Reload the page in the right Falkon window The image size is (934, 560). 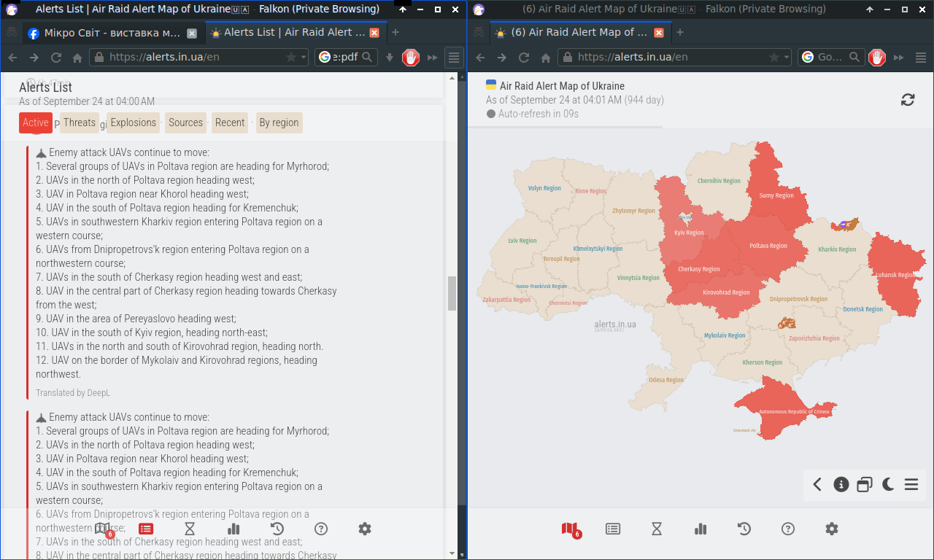(524, 58)
